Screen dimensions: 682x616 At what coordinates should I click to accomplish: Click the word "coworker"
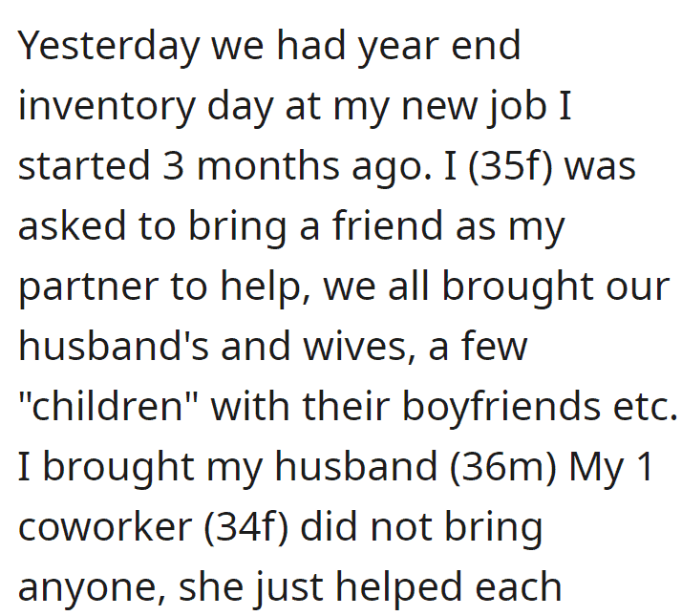tap(105, 527)
